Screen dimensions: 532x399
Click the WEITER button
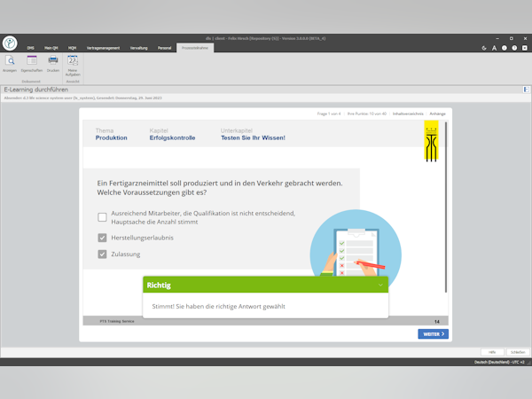[434, 334]
